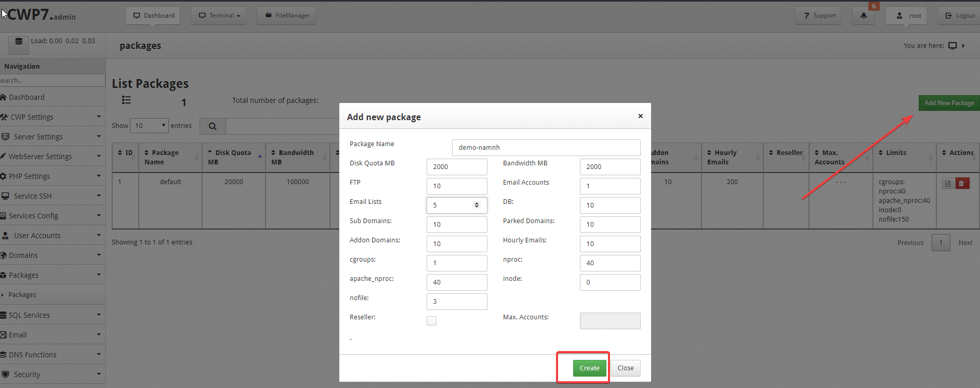Click the Email Lists number stepper
This screenshot has width=980, height=388.
(x=476, y=205)
